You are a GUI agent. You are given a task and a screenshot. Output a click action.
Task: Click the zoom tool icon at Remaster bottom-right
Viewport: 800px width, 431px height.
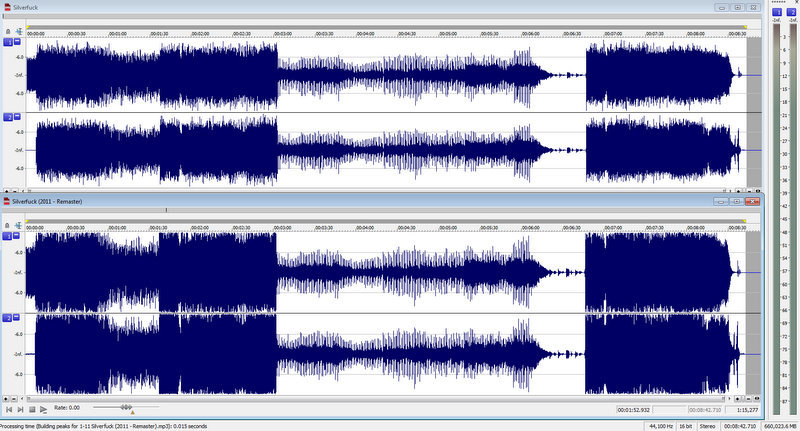(757, 399)
